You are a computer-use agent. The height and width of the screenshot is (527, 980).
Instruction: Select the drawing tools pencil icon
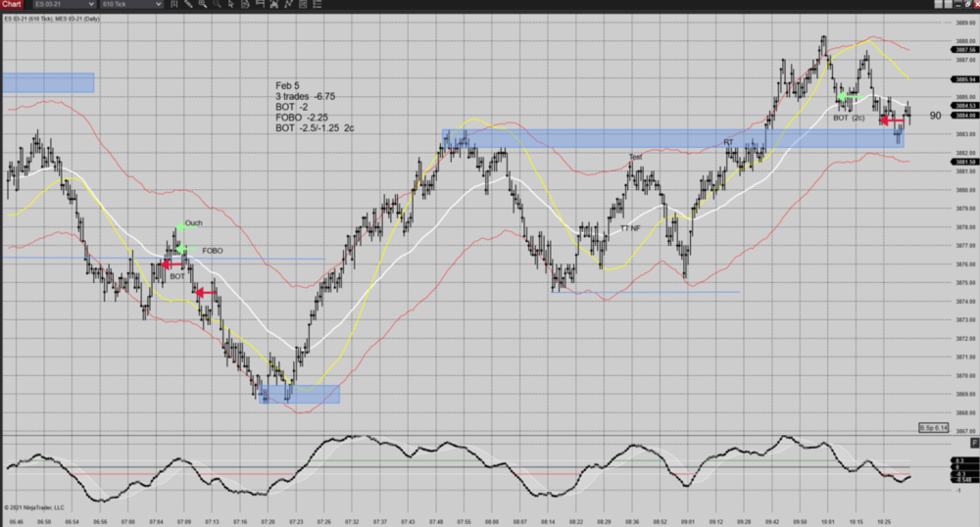point(188,5)
